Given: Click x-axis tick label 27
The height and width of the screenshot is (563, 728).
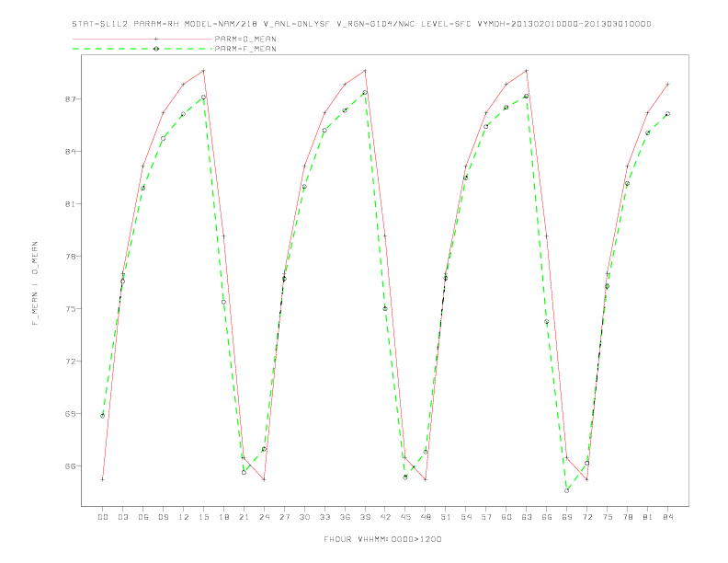Looking at the screenshot, I should [x=284, y=517].
